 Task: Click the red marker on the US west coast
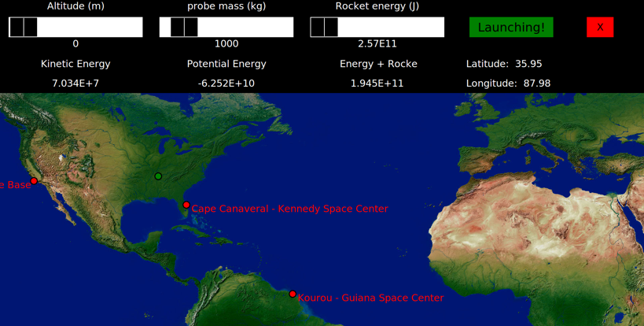point(34,182)
